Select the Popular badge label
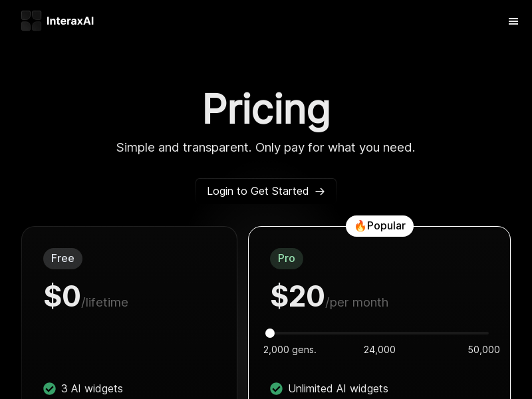 380,226
